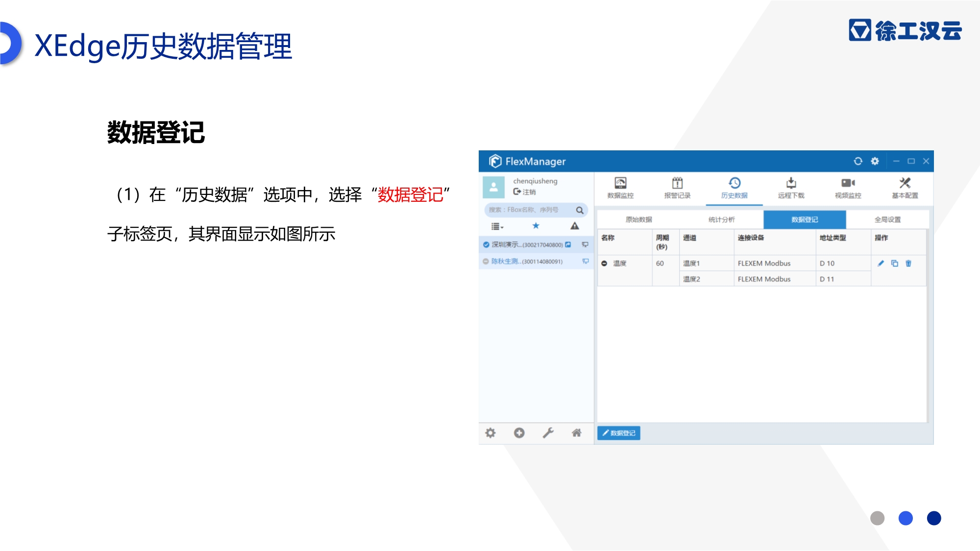
Task: Switch to the 统计分析 tab
Action: (x=722, y=219)
